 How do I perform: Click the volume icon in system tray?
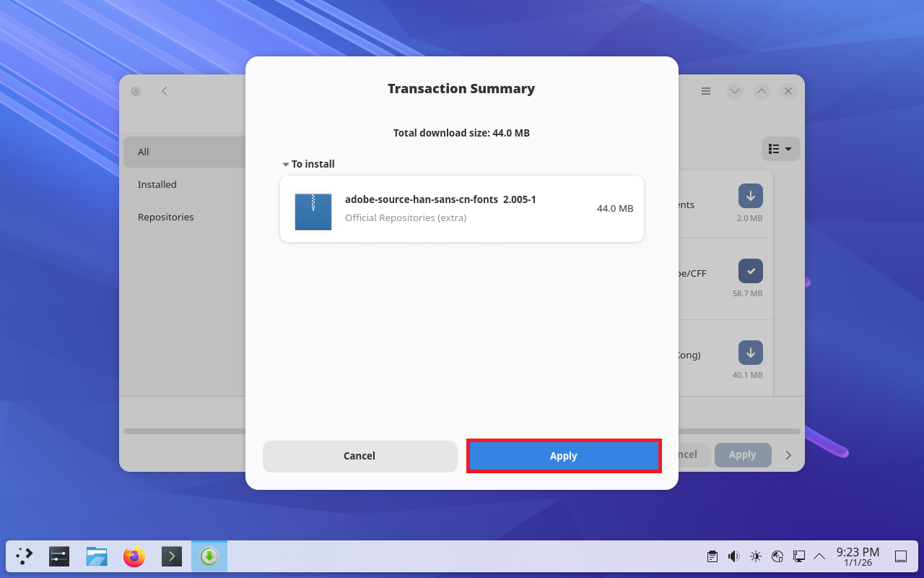[x=733, y=556]
